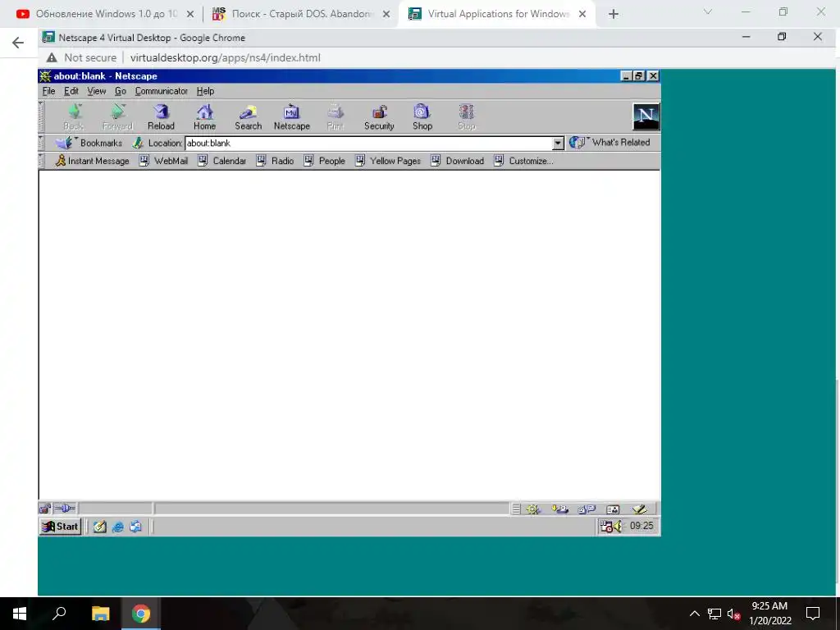Open the Bookmarks quickfile menu

click(89, 143)
